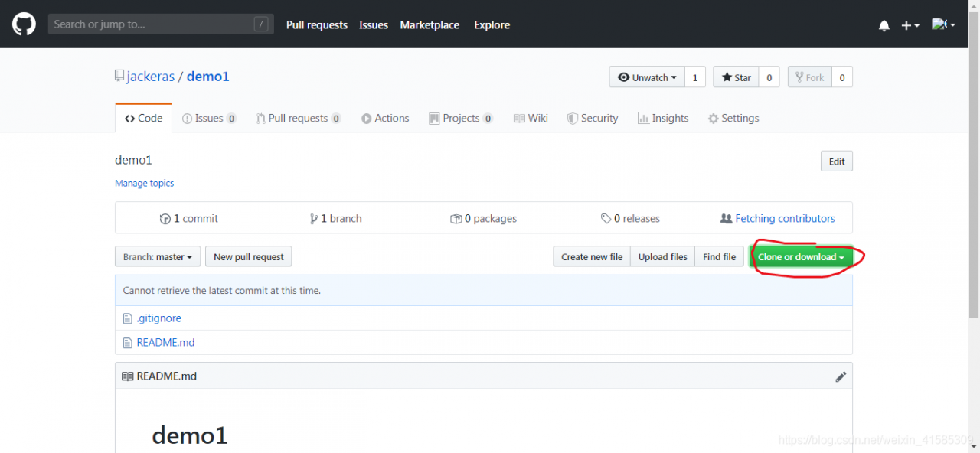Screen dimensions: 980x453
Task: Open the notifications bell
Action: [884, 25]
